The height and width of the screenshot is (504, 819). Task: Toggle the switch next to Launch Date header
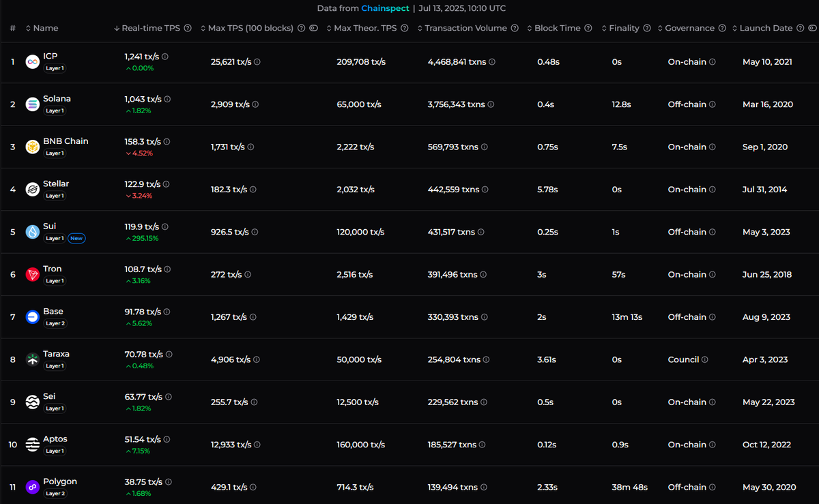811,28
